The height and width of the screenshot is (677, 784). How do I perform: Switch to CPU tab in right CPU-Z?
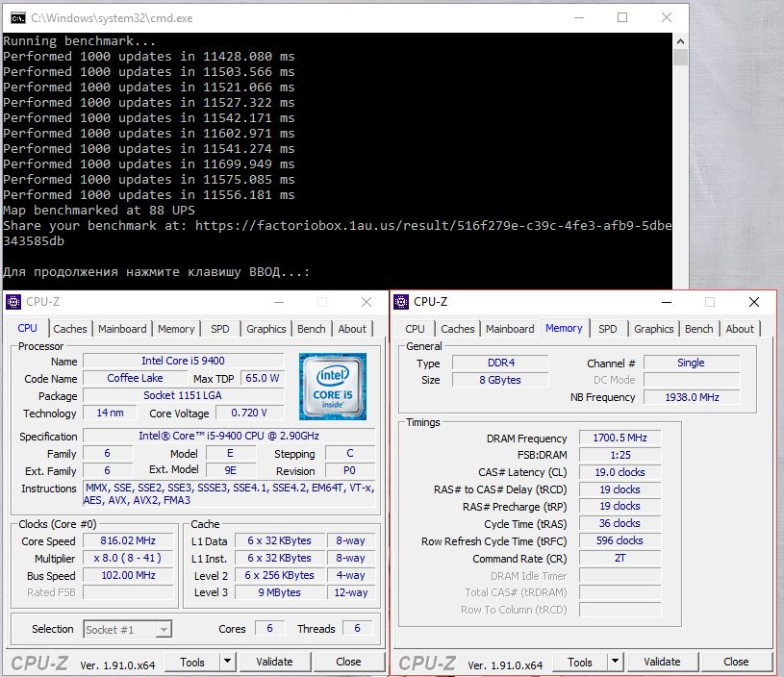pos(415,329)
